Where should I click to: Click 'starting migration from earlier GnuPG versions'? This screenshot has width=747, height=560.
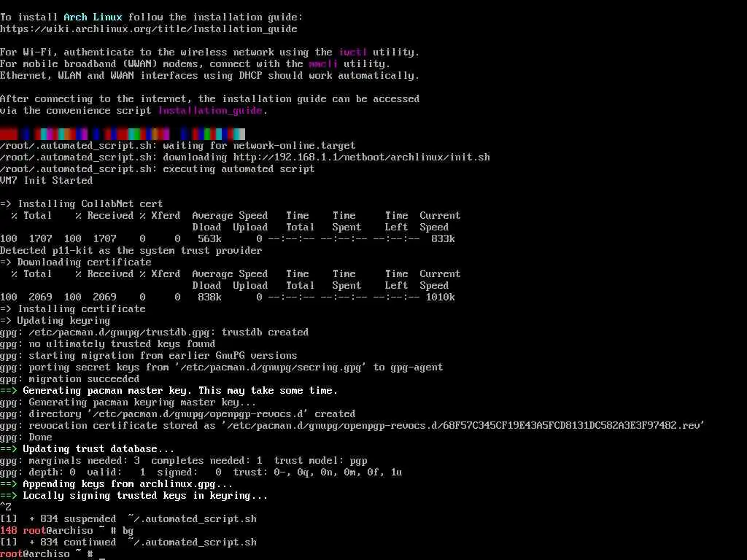point(149,356)
